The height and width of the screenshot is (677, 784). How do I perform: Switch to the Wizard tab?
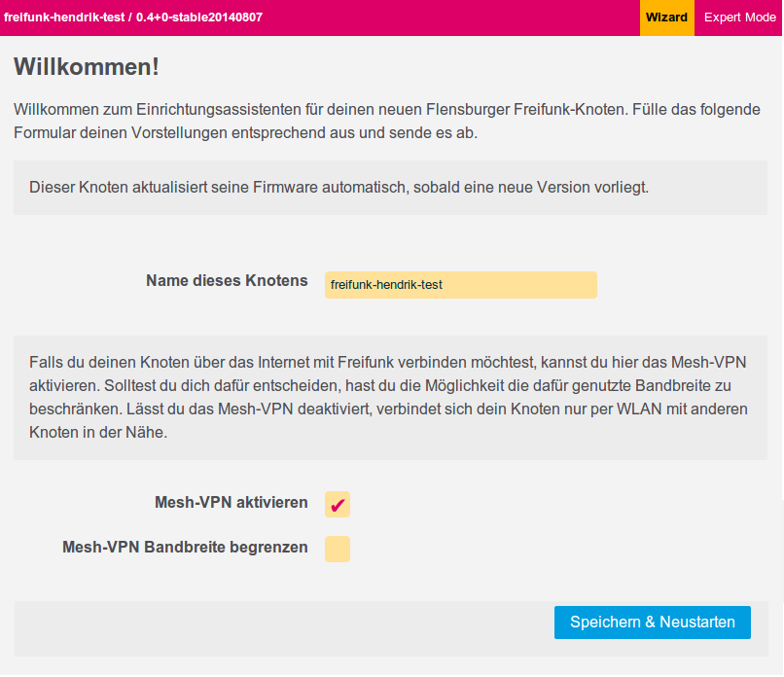pyautogui.click(x=666, y=18)
